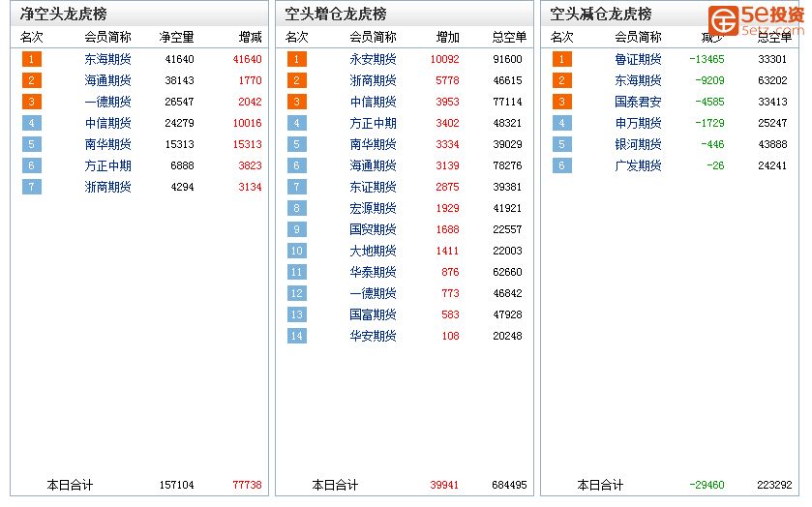Click 会员简称 header in 空头减仓龙虎榜 table

click(638, 38)
